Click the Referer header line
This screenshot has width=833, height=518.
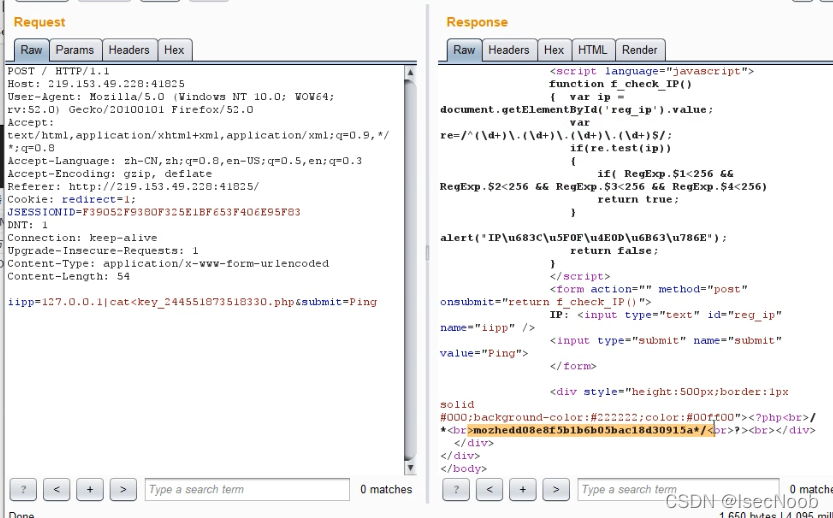133,186
